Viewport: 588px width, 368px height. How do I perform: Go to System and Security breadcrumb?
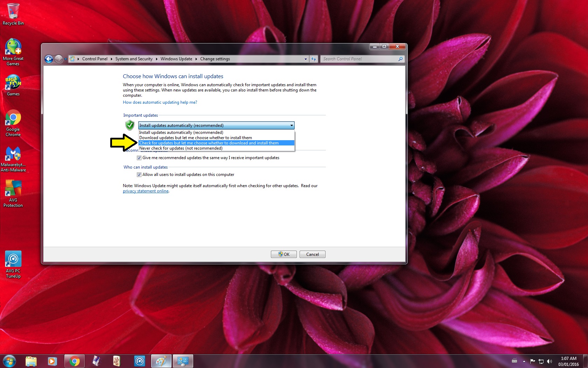pos(134,59)
